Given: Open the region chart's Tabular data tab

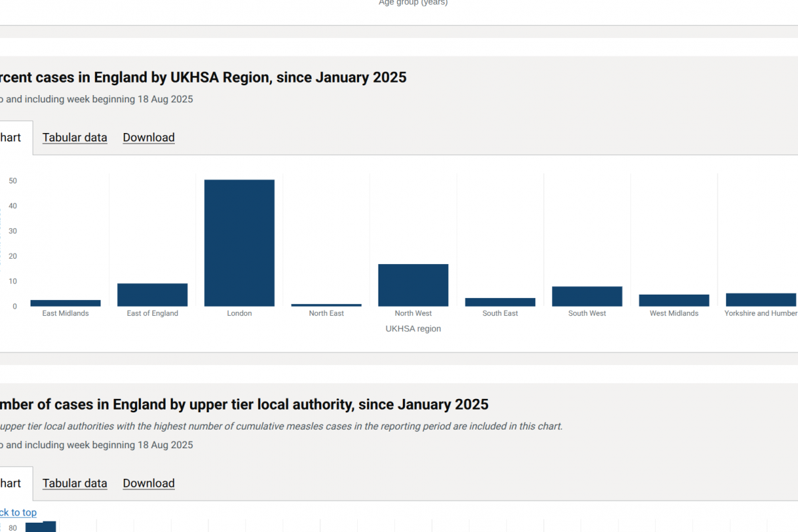Looking at the screenshot, I should (74, 138).
